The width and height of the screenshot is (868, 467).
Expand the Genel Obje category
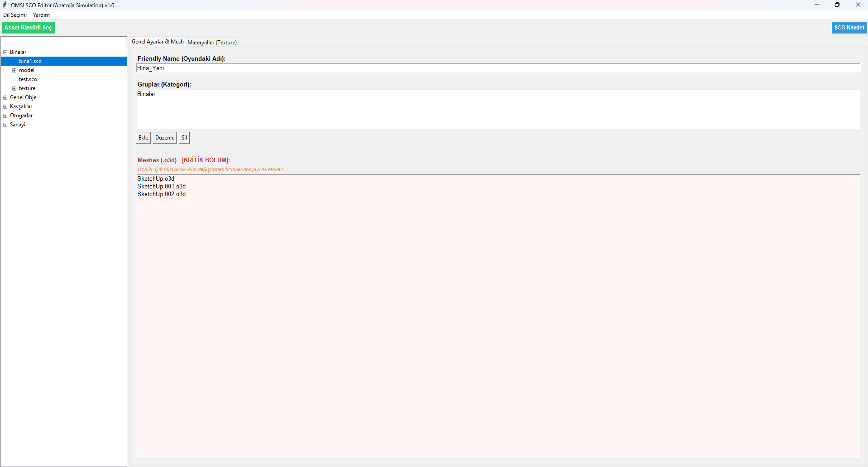coord(5,97)
